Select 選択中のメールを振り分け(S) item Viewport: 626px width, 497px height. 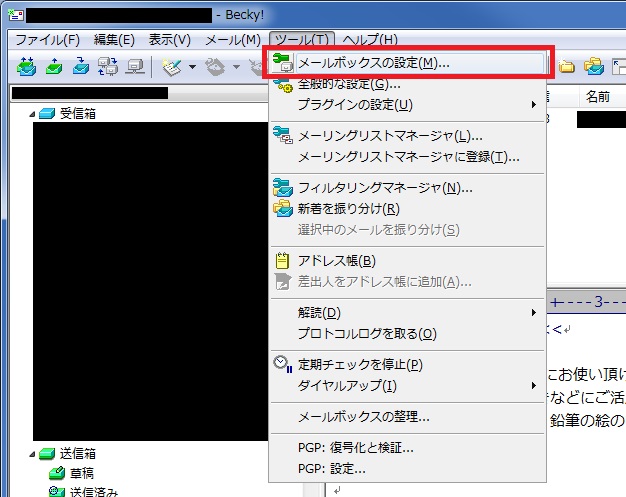[407, 230]
